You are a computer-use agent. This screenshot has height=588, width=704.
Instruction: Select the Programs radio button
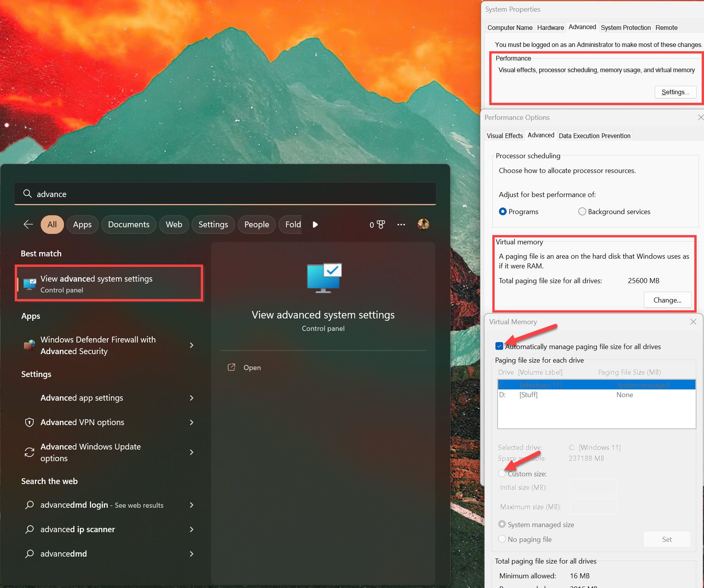(x=503, y=211)
